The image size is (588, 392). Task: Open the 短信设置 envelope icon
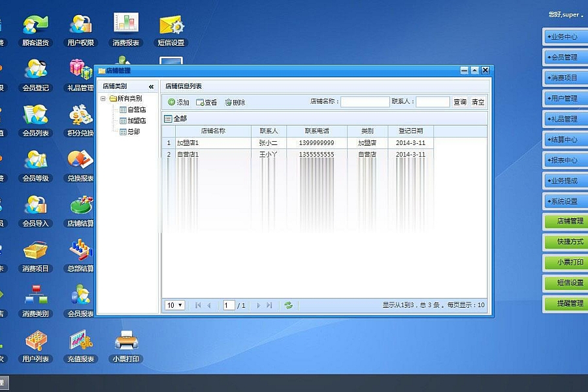(171, 26)
